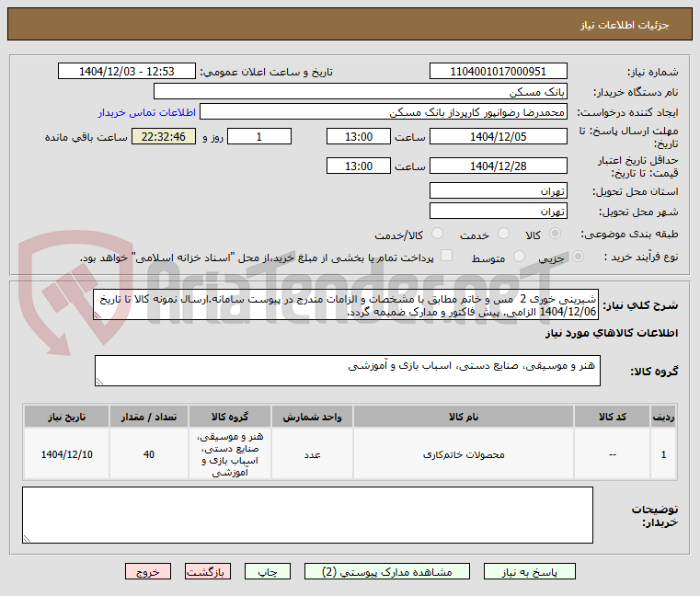Click the کد کالا column header

click(x=612, y=417)
